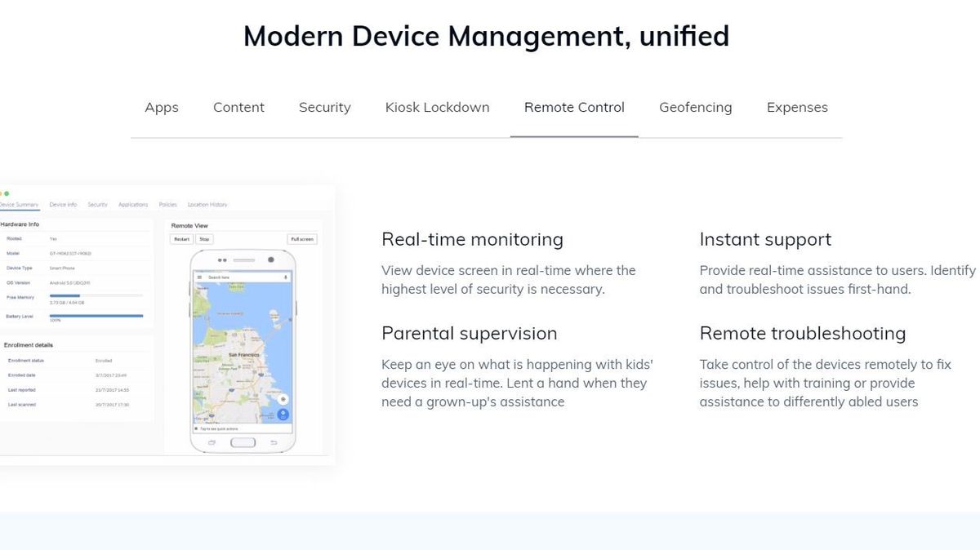This screenshot has width=980, height=550.
Task: Open the Location History tab
Action: [x=207, y=205]
